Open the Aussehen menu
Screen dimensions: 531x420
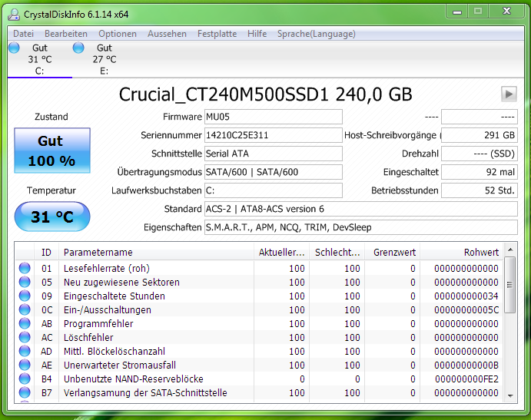pos(167,34)
